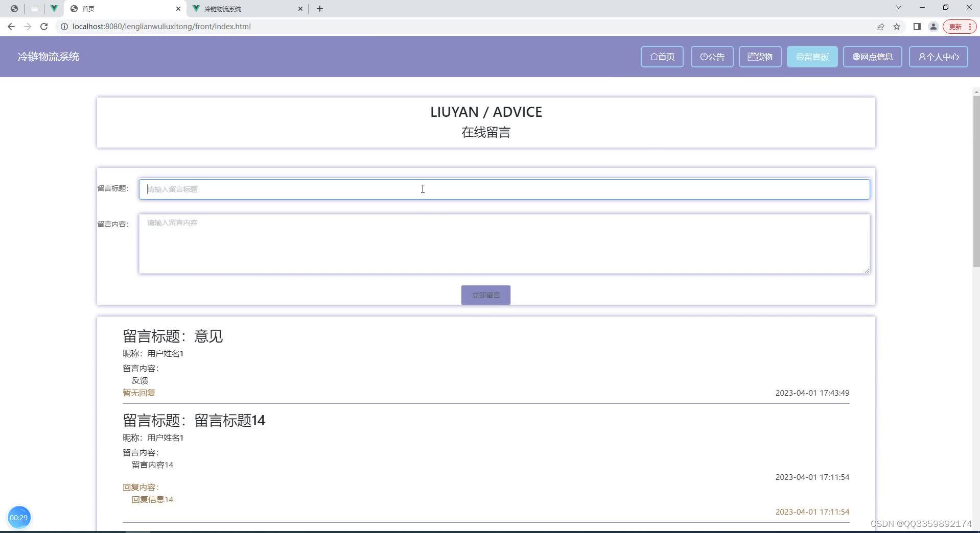The height and width of the screenshot is (533, 980).
Task: Click the page vertical scrollbar thumb
Action: [x=976, y=181]
